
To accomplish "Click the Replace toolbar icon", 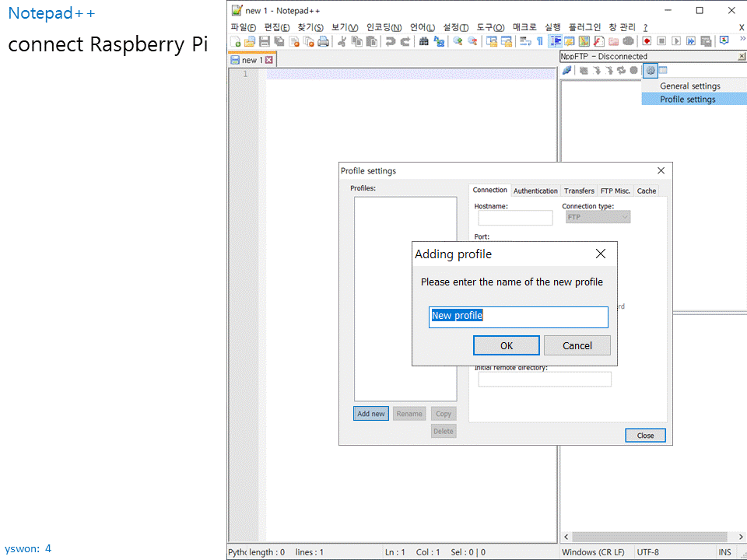I will click(x=439, y=41).
